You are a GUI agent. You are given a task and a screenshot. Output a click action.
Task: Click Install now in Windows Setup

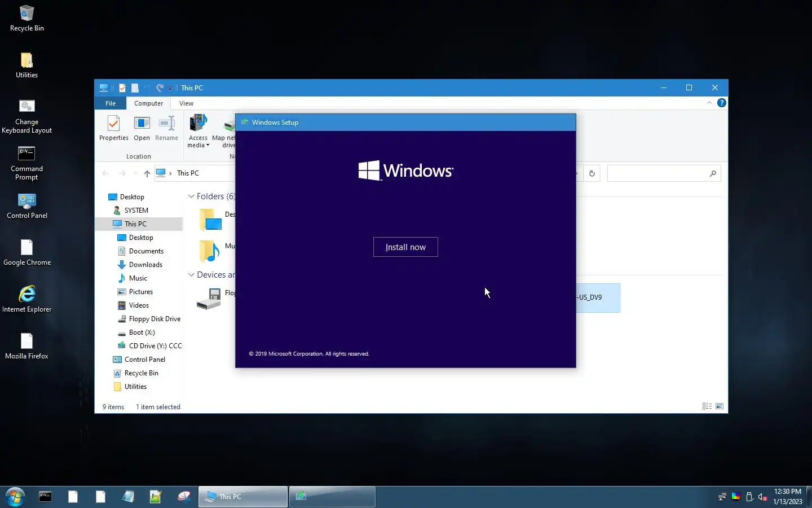405,247
